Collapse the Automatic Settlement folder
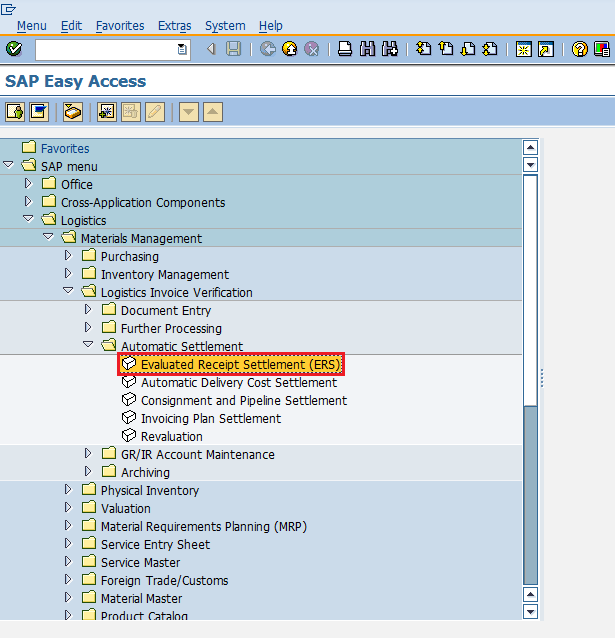615x638 pixels. tap(88, 345)
